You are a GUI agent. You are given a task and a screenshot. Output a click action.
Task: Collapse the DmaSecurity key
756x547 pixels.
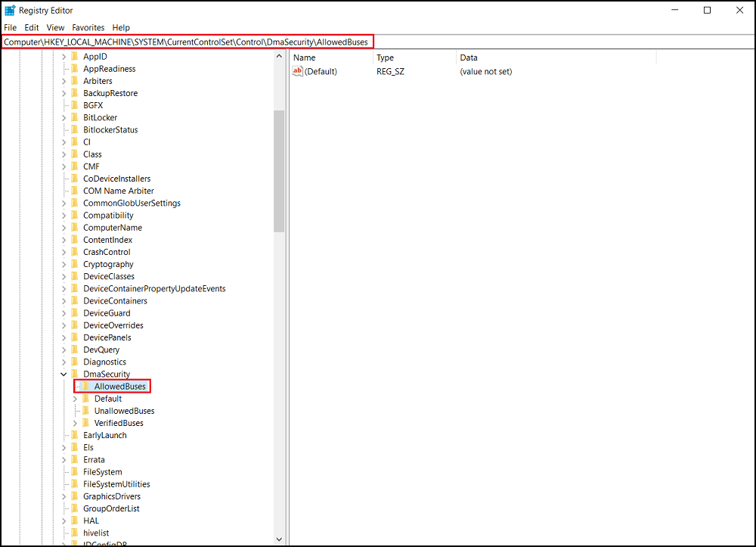(64, 374)
